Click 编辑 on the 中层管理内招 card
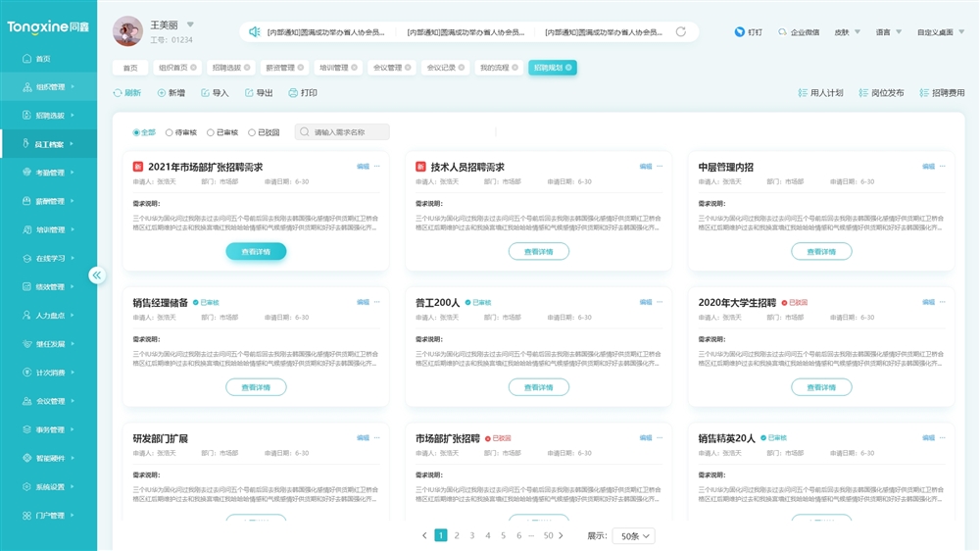 (x=928, y=167)
